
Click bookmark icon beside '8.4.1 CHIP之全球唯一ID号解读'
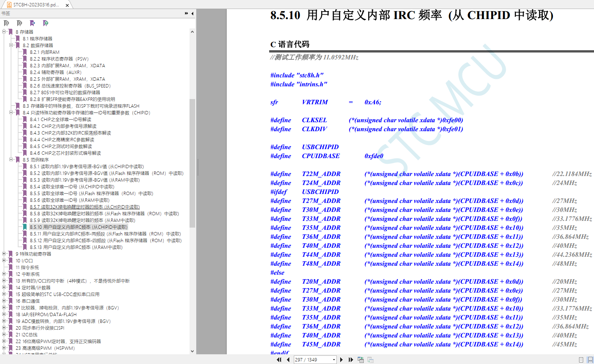click(x=25, y=119)
